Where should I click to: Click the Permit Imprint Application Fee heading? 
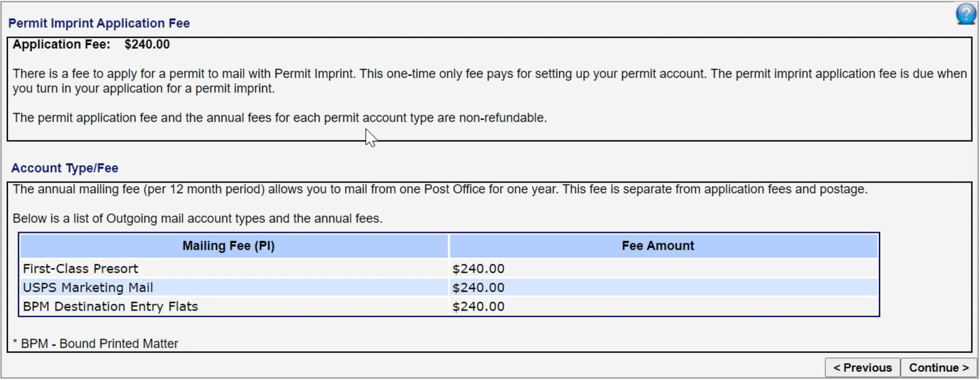99,23
